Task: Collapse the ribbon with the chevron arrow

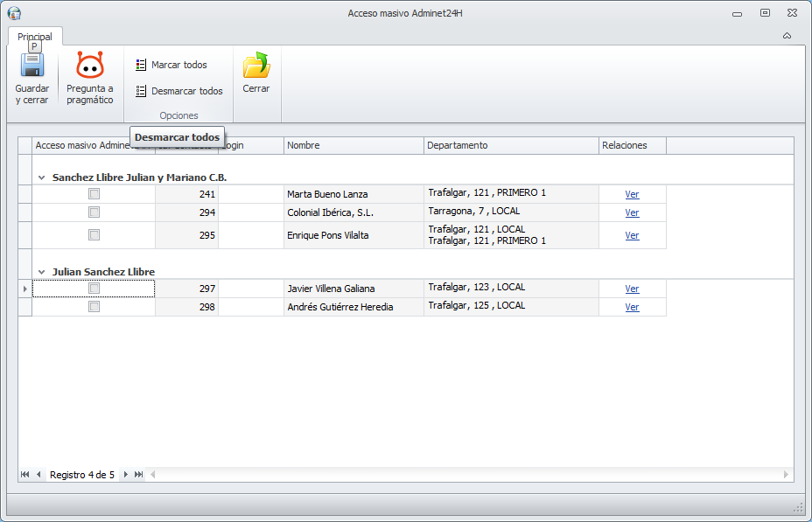Action: (x=787, y=36)
